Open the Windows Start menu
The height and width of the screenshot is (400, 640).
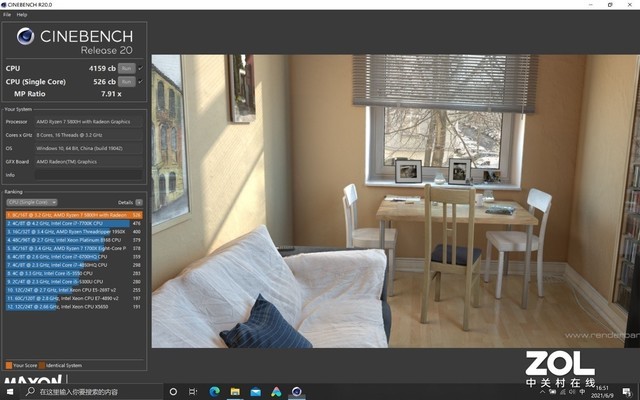click(x=7, y=391)
